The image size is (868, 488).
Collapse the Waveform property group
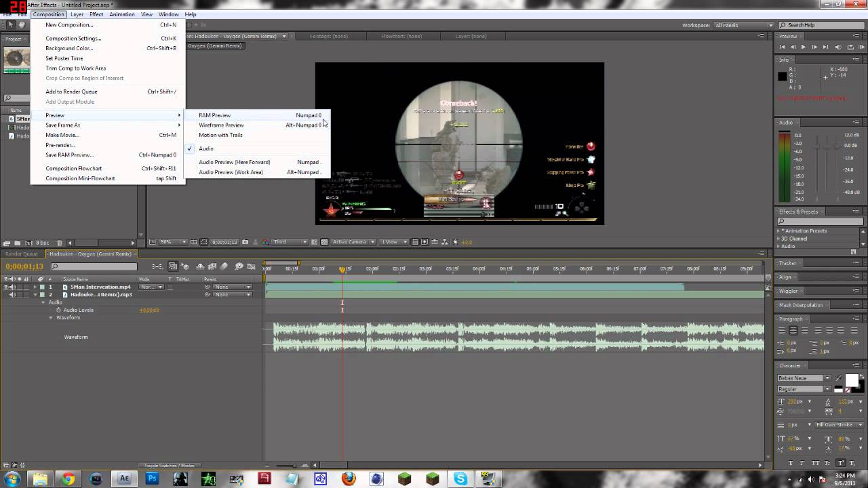coord(51,318)
